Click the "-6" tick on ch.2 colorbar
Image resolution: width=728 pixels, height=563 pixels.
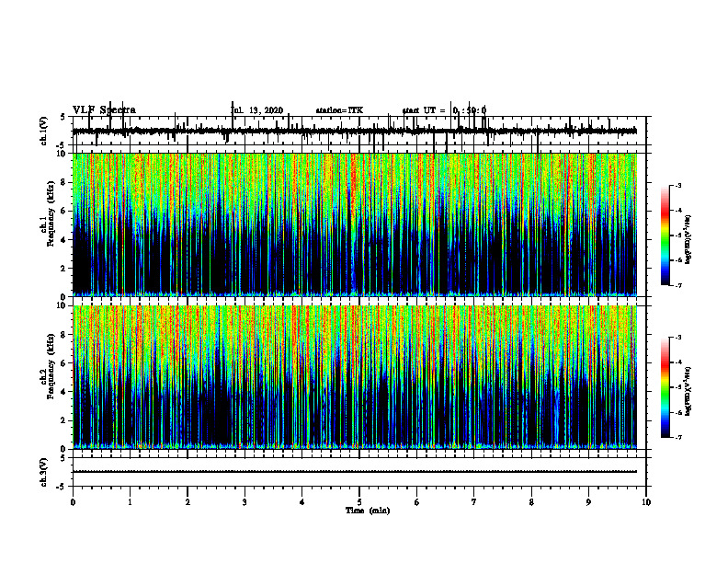[677, 412]
